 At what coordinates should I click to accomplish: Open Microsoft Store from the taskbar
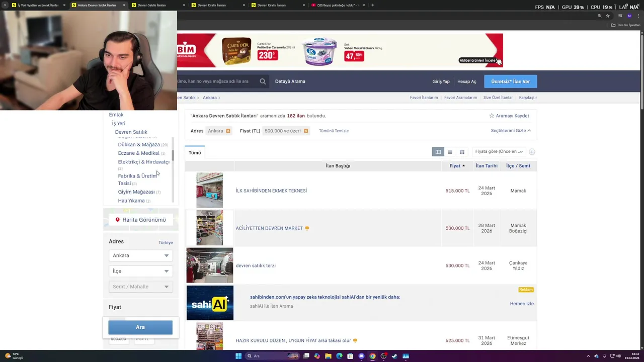350,356
